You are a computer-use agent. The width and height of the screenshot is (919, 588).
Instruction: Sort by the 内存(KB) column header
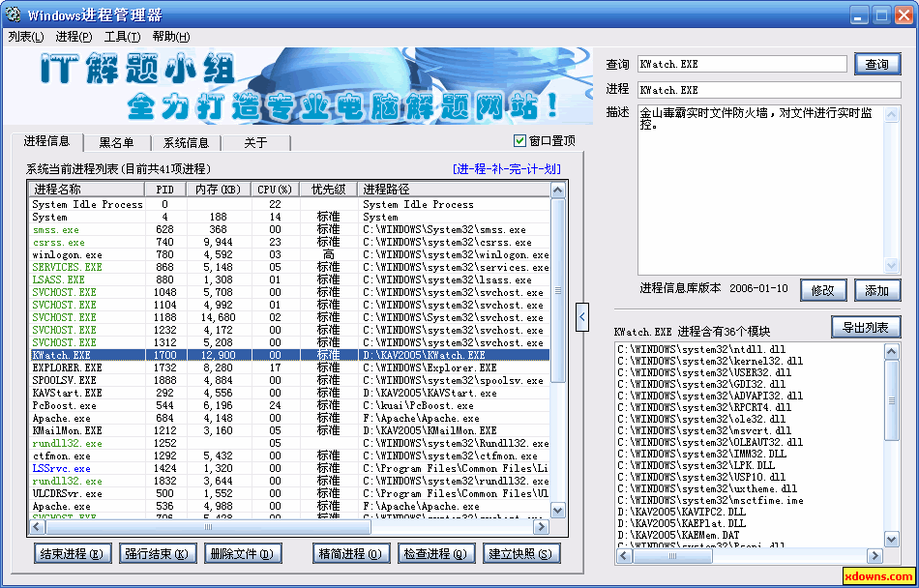point(220,190)
